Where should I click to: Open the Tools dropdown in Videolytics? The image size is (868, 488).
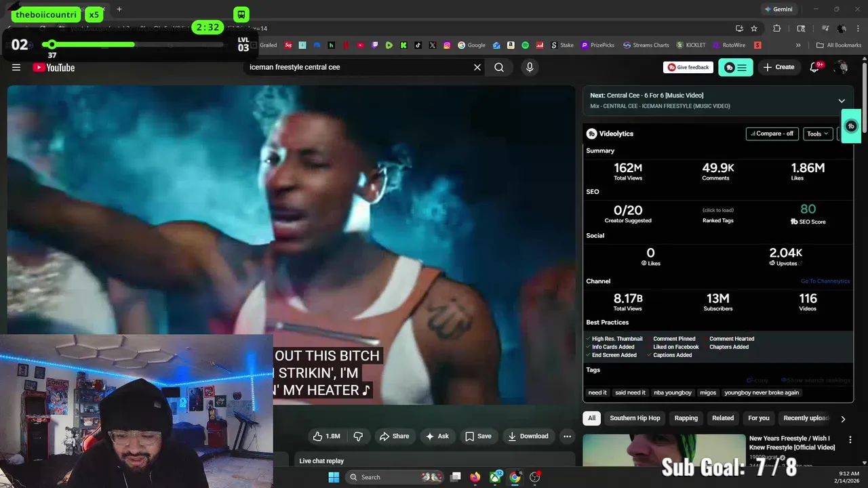coord(818,134)
